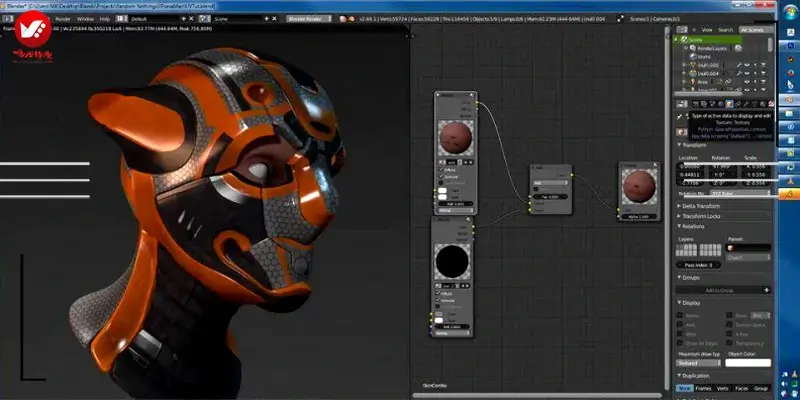Select World in the outliner

coord(703,57)
